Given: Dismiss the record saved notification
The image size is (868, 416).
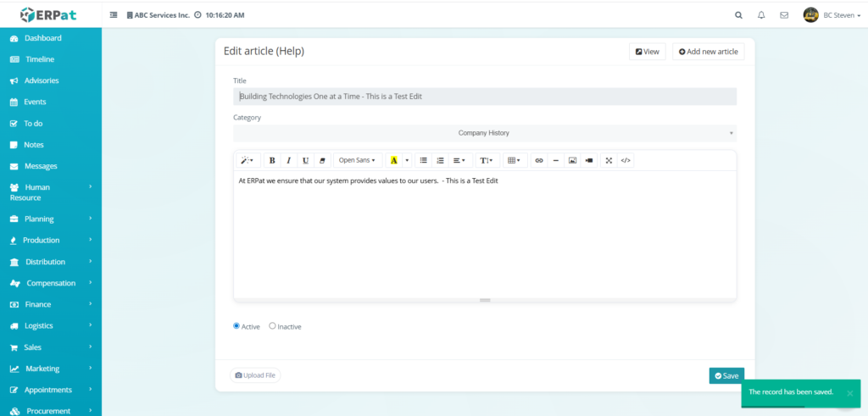Looking at the screenshot, I should pos(849,393).
